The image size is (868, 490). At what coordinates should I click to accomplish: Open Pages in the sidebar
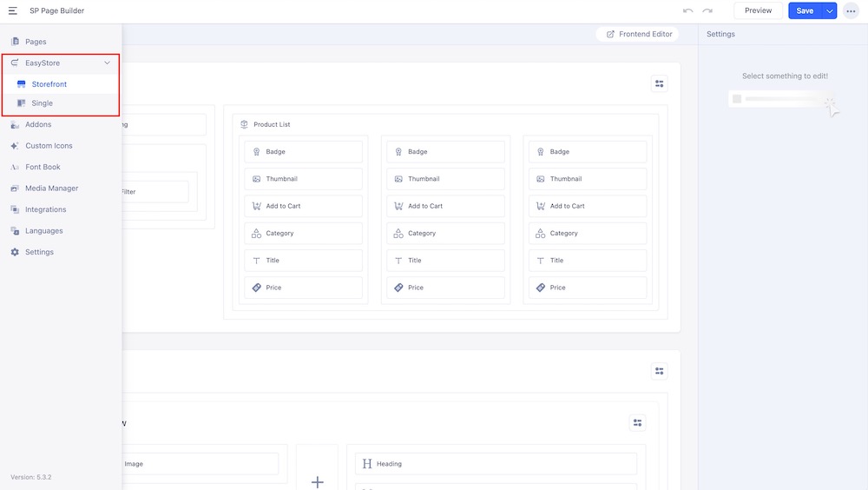(x=36, y=42)
